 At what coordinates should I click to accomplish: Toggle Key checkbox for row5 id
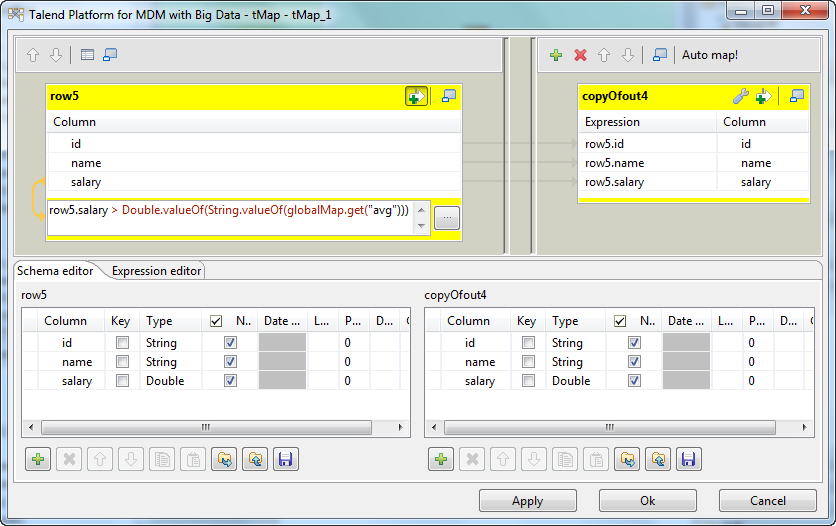(123, 343)
